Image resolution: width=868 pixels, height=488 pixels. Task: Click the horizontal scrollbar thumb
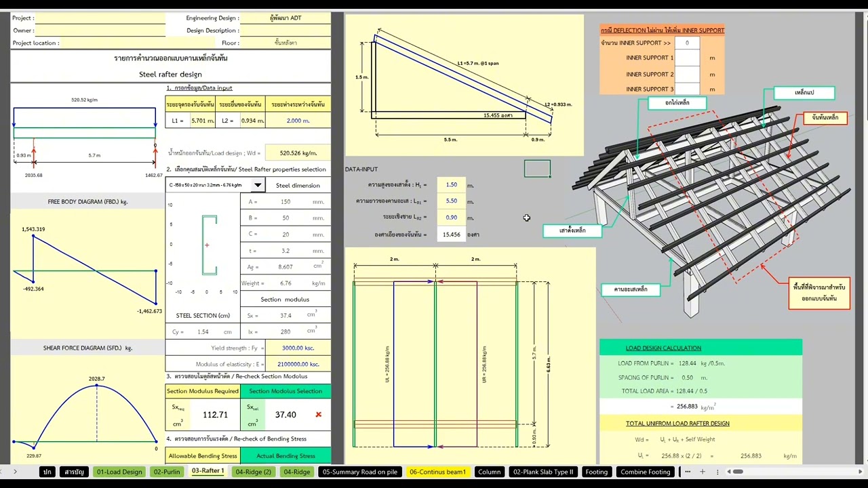click(x=738, y=472)
